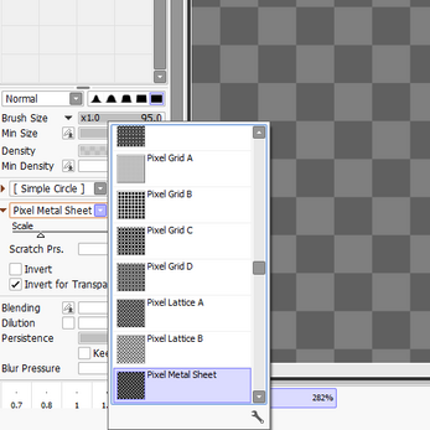Adjust the Brush Size slider
The image size is (430, 430).
tap(121, 118)
